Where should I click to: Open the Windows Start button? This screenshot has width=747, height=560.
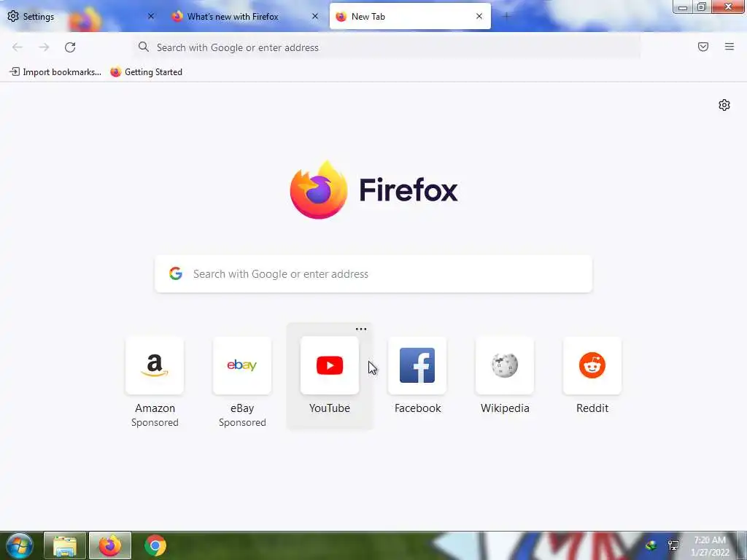pyautogui.click(x=19, y=545)
